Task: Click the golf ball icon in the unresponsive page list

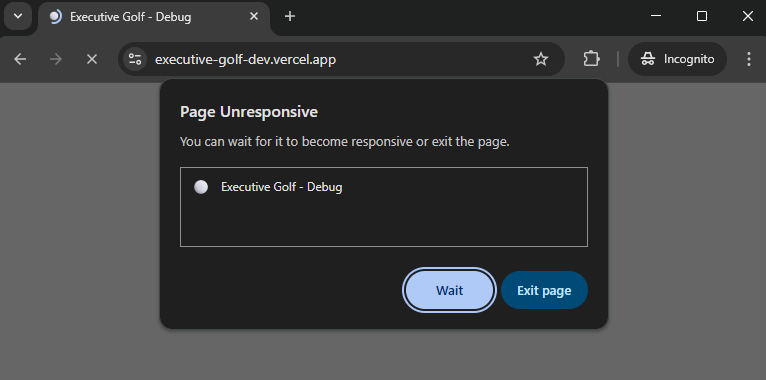Action: pyautogui.click(x=201, y=187)
